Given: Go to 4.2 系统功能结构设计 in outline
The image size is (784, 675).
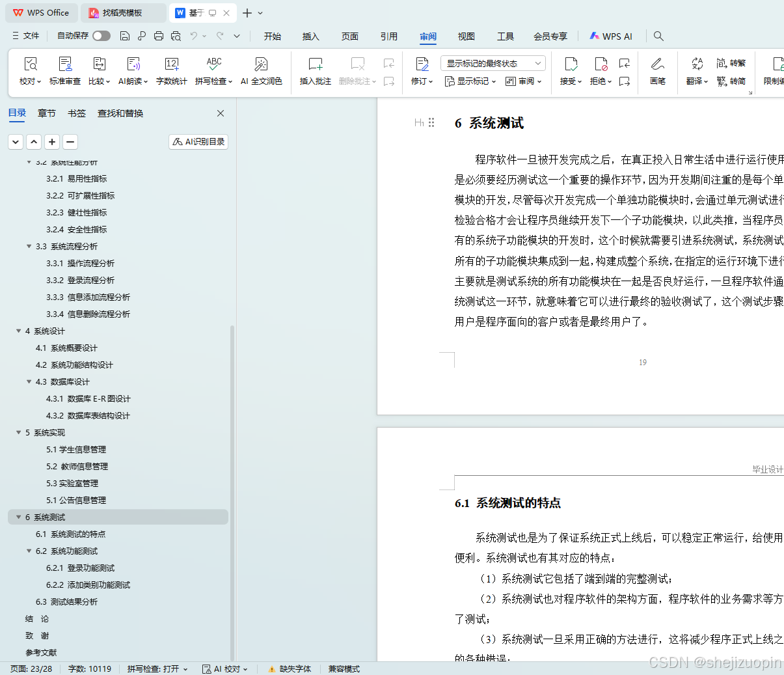Looking at the screenshot, I should click(x=74, y=365).
